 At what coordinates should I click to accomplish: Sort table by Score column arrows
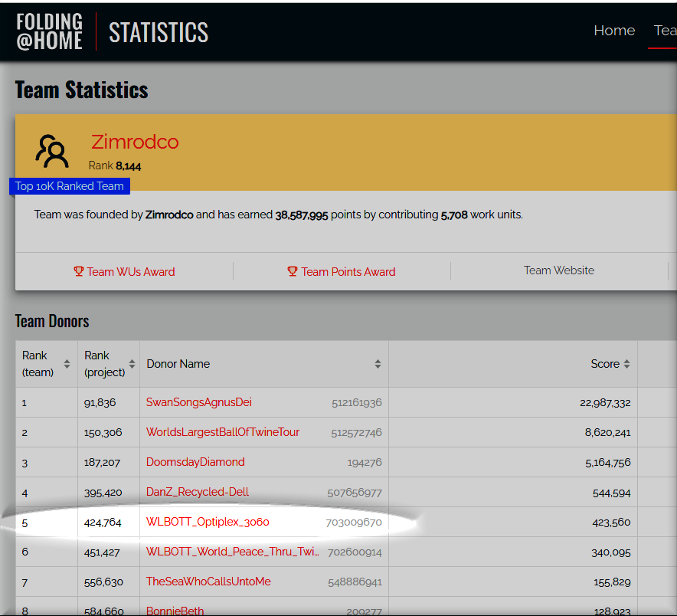pos(627,364)
